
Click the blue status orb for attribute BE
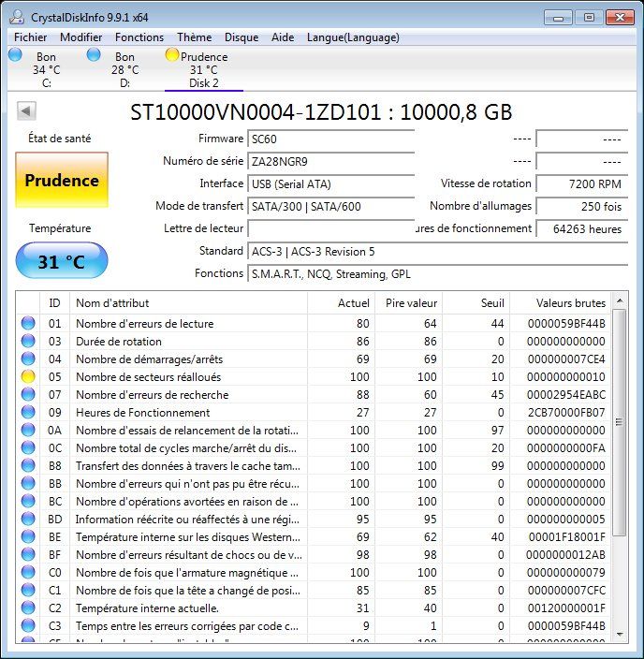[x=28, y=536]
